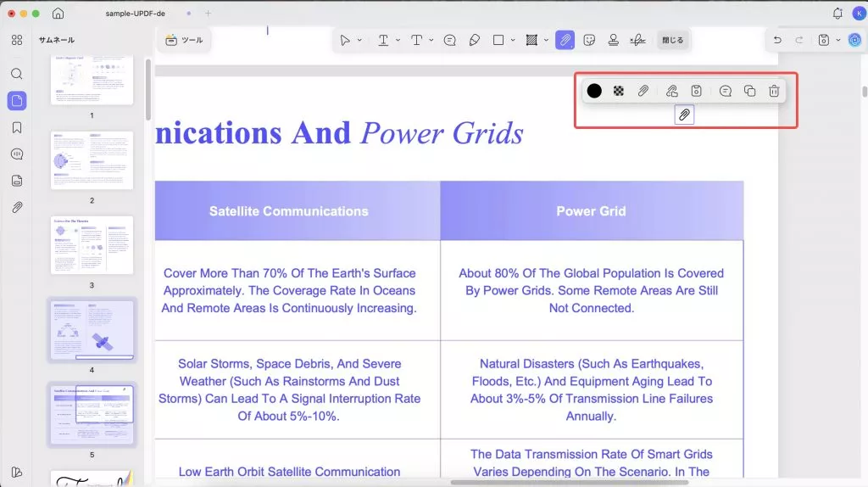Open a new tab with plus button

tap(209, 14)
